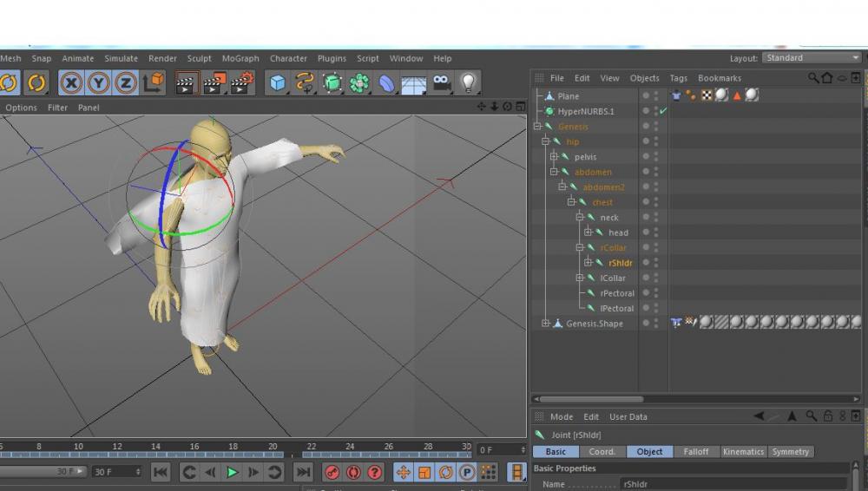This screenshot has width=868, height=491.
Task: Add a camera object from toolbar
Action: pyautogui.click(x=441, y=83)
